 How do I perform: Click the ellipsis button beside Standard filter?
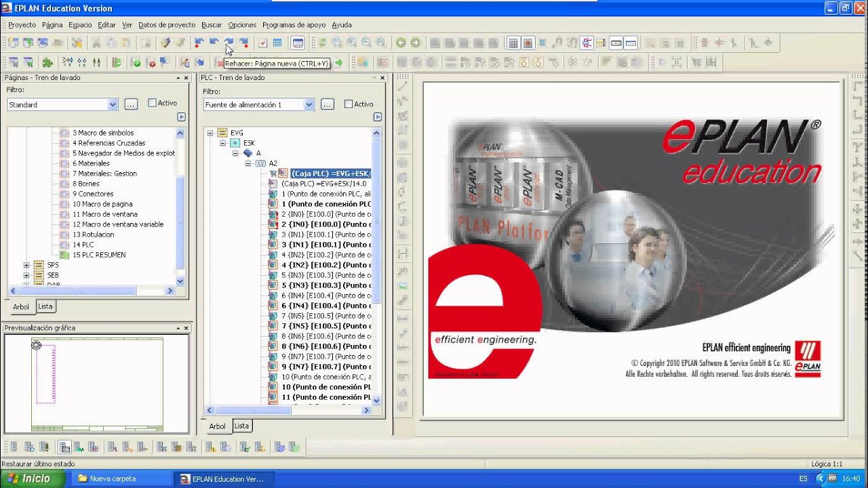point(131,104)
